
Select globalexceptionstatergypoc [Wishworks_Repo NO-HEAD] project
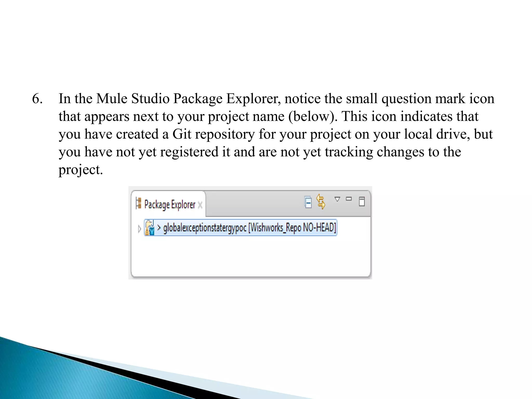[x=241, y=228]
